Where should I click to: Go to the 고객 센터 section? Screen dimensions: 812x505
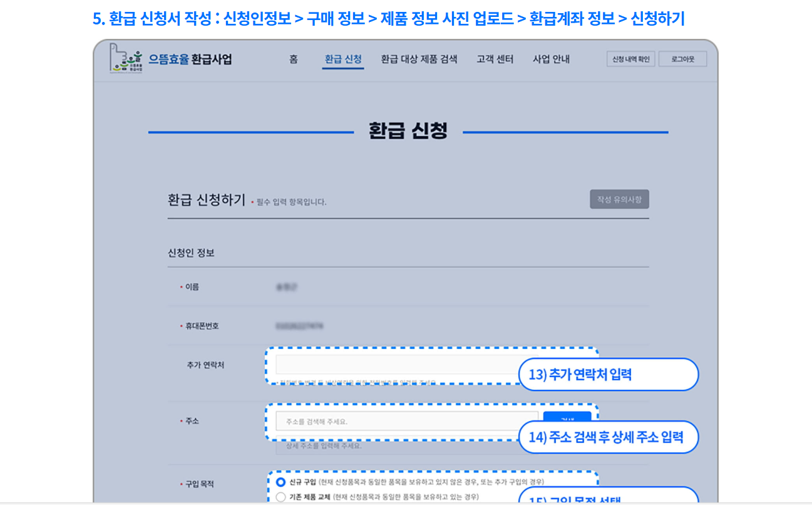coord(494,59)
